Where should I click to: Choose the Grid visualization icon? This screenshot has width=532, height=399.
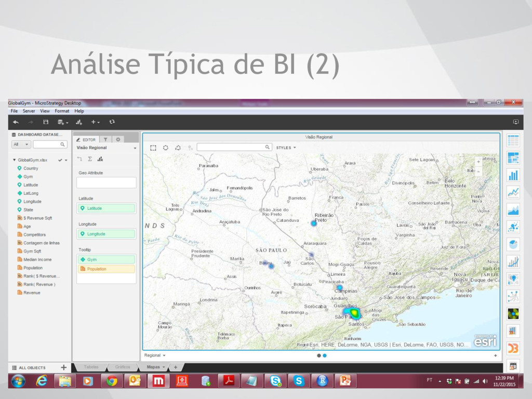tap(513, 140)
